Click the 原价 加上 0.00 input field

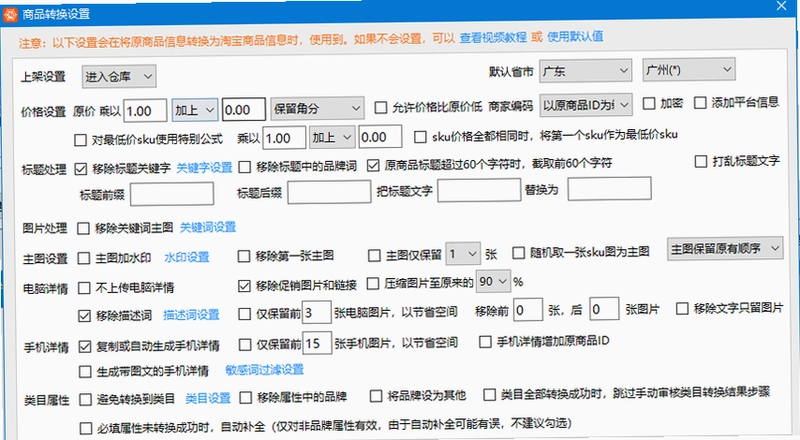click(x=244, y=109)
